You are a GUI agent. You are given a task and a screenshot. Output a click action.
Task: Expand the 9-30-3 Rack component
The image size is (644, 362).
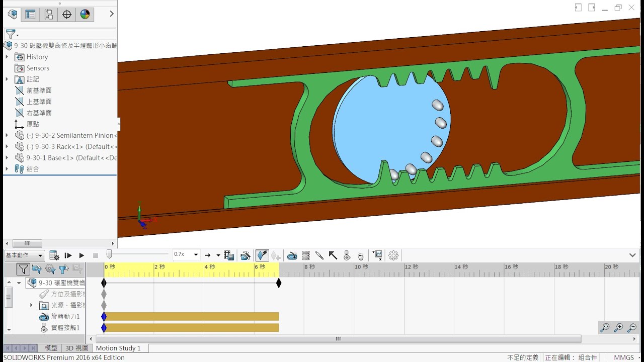pos(7,146)
